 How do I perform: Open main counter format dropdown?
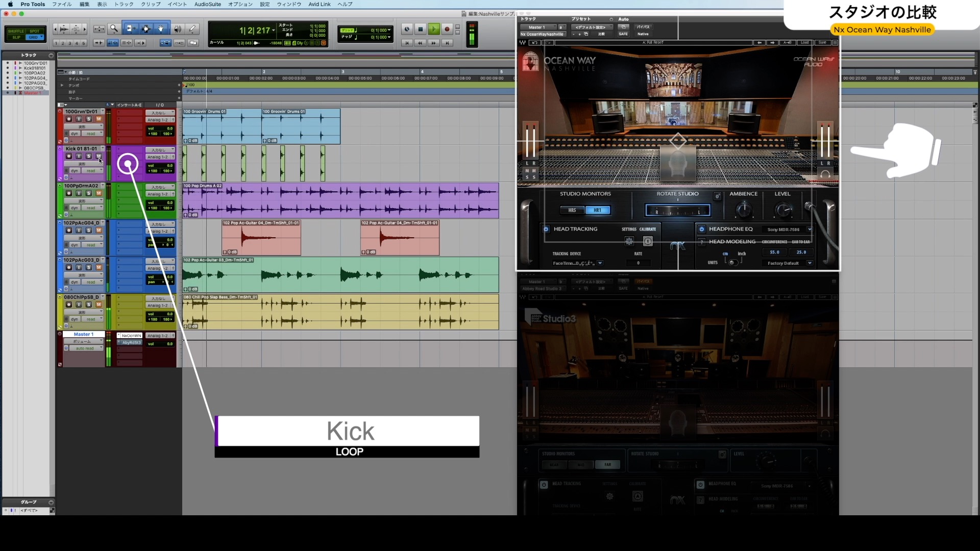(274, 31)
